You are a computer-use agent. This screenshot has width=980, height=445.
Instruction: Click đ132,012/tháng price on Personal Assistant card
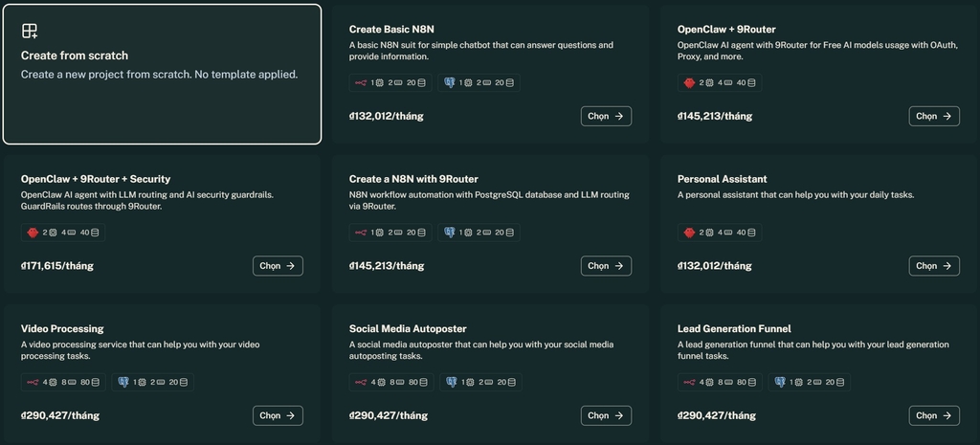pos(714,266)
